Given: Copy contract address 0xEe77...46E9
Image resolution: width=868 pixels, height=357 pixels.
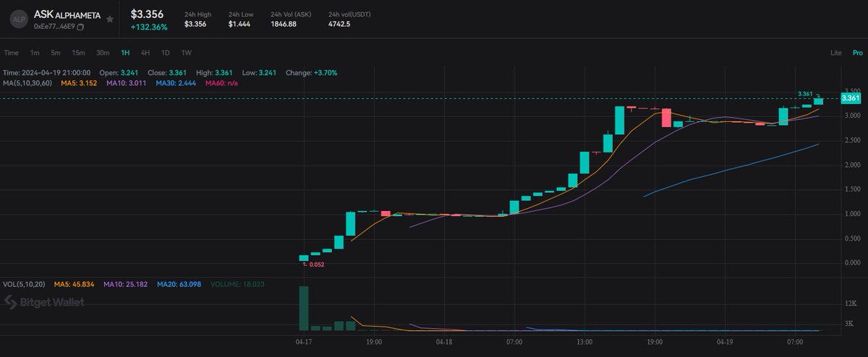Looking at the screenshot, I should [x=80, y=27].
